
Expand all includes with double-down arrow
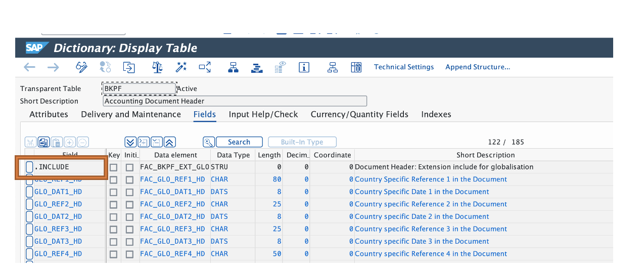130,142
